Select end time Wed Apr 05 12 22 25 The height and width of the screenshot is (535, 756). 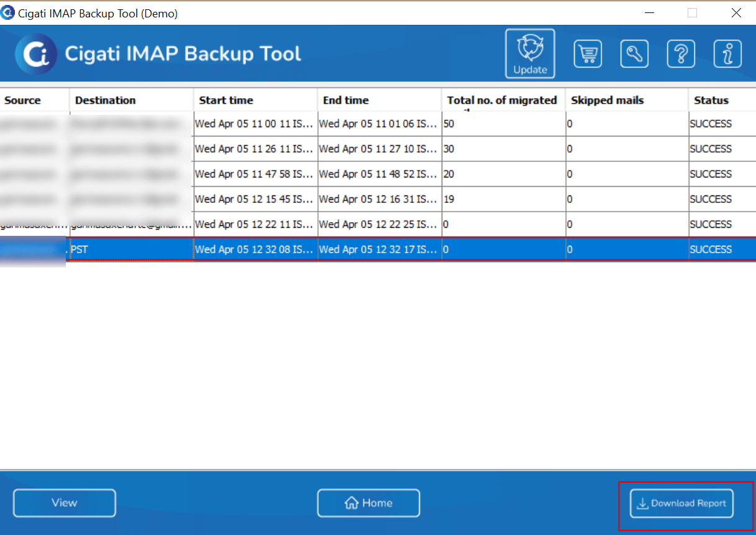click(380, 224)
